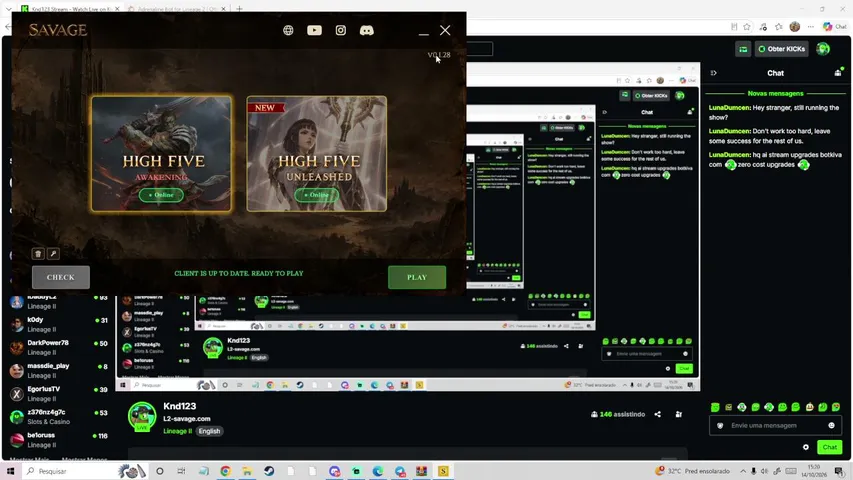Open beloruss channel in the sidebar
Viewport: 853px width, 480px height.
click(x=59, y=440)
